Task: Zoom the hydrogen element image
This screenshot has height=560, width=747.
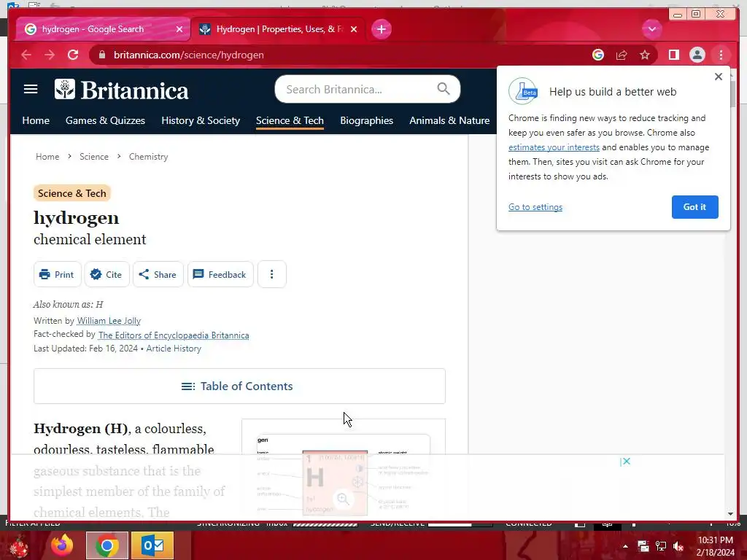Action: coord(343,499)
